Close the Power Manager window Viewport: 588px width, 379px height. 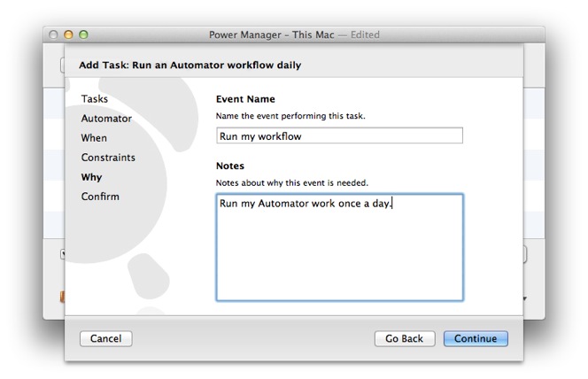(53, 35)
